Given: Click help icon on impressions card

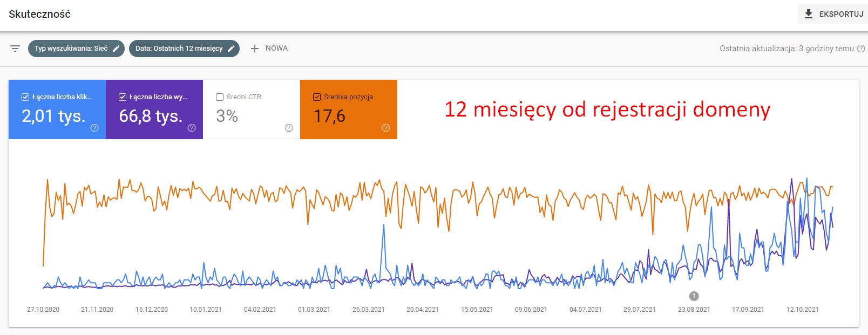Looking at the screenshot, I should [192, 128].
